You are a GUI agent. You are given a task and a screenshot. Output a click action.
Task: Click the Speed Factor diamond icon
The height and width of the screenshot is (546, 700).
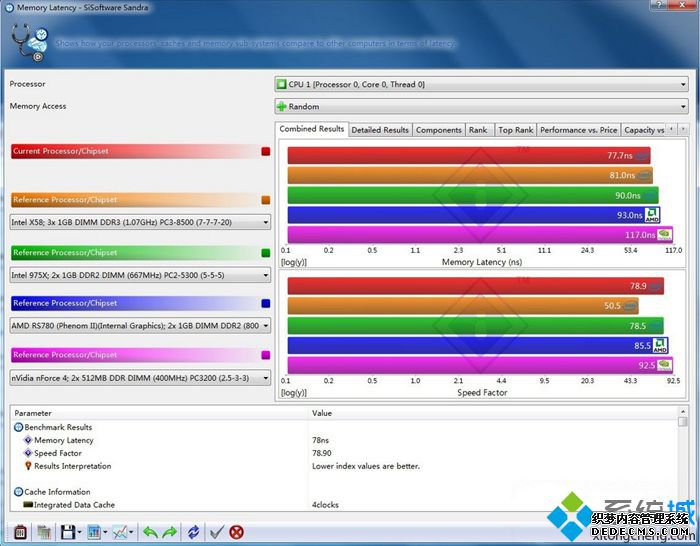[28, 453]
